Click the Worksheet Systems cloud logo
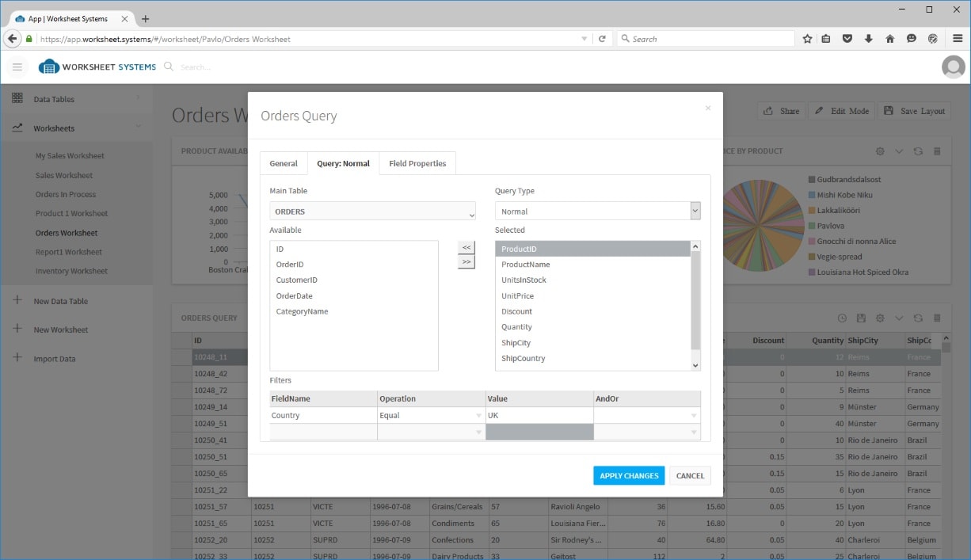This screenshot has height=560, width=971. coord(49,67)
